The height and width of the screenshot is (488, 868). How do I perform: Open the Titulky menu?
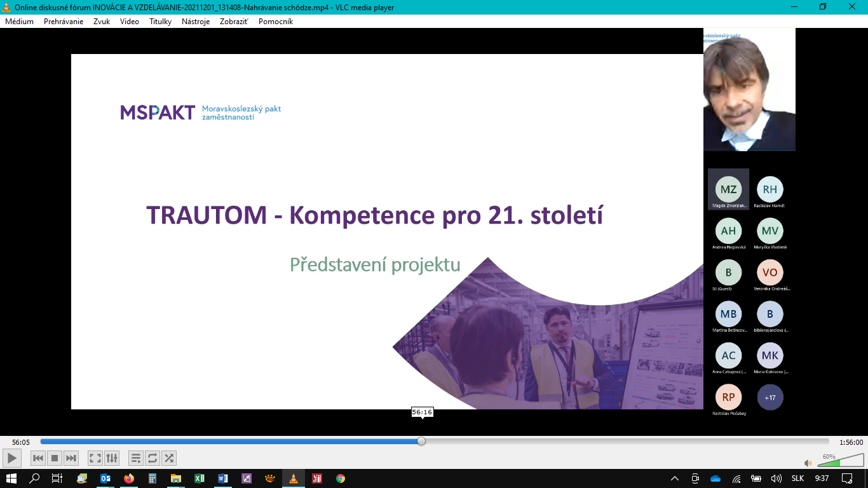pos(160,21)
